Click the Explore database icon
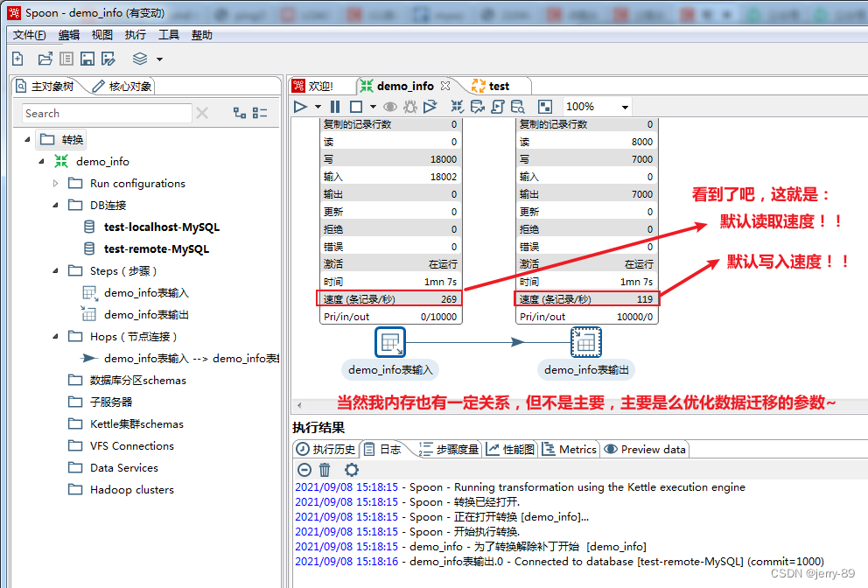The height and width of the screenshot is (588, 868). 518,106
